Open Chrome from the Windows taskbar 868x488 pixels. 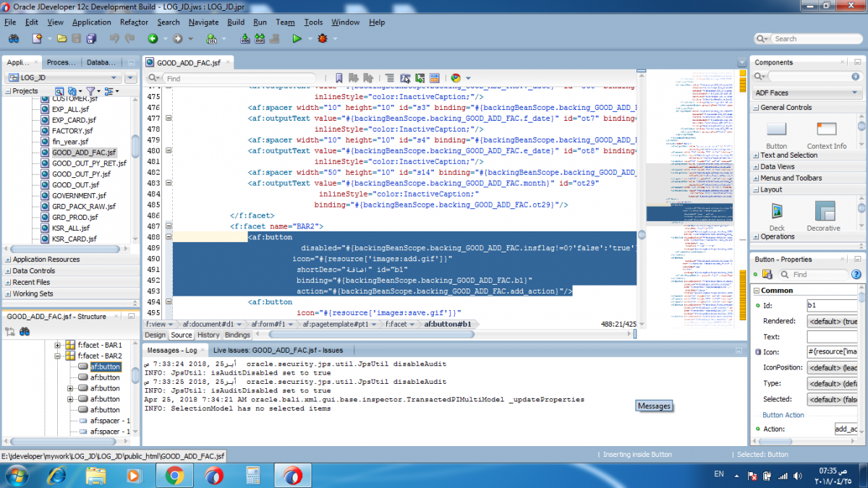(174, 475)
